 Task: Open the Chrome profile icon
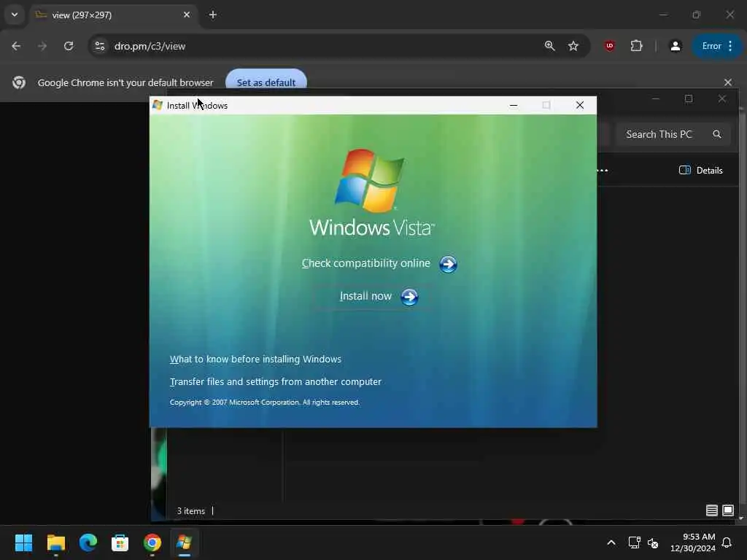click(676, 46)
